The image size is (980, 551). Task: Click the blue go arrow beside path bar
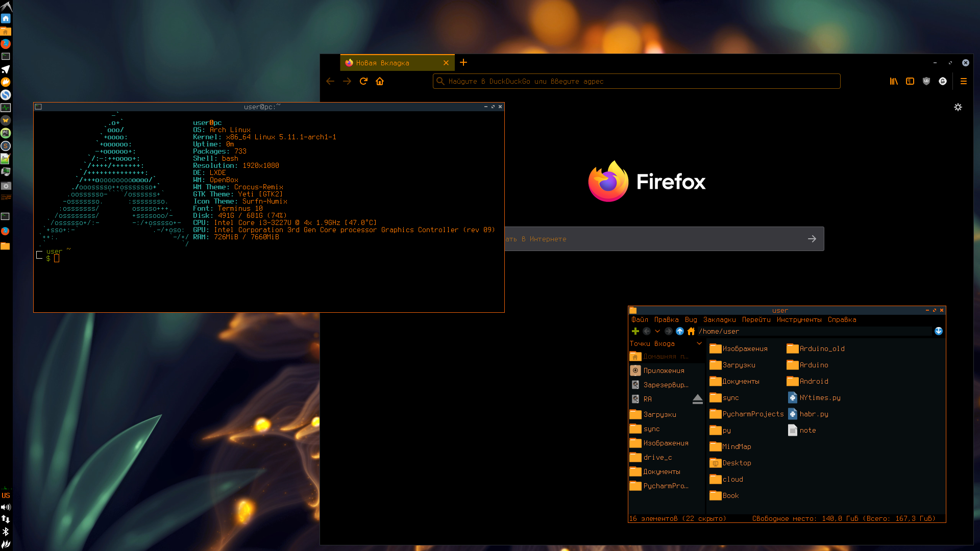(x=939, y=331)
